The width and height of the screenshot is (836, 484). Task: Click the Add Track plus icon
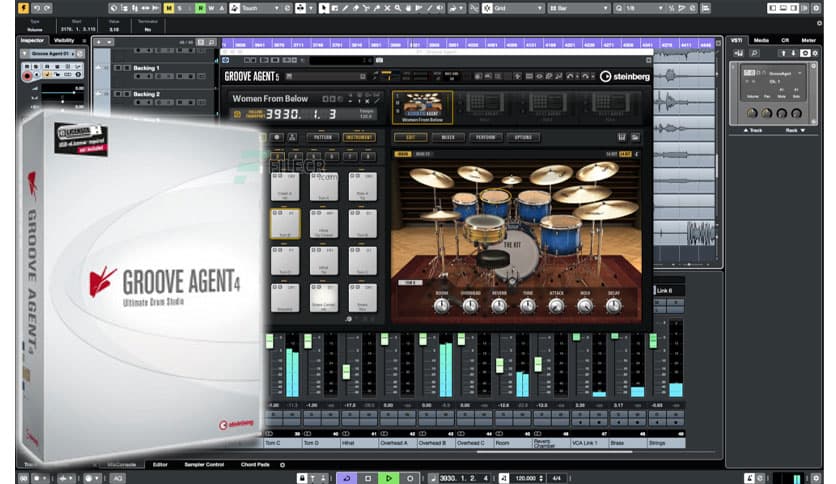99,42
